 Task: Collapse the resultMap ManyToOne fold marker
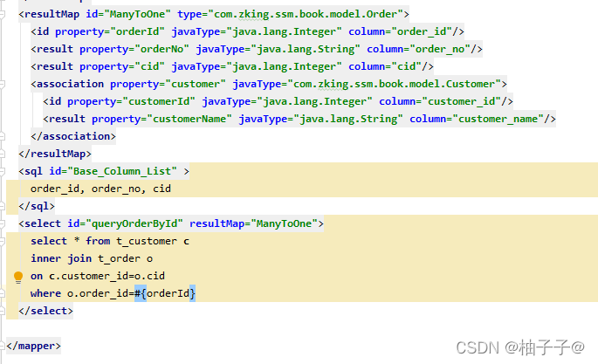2,15
